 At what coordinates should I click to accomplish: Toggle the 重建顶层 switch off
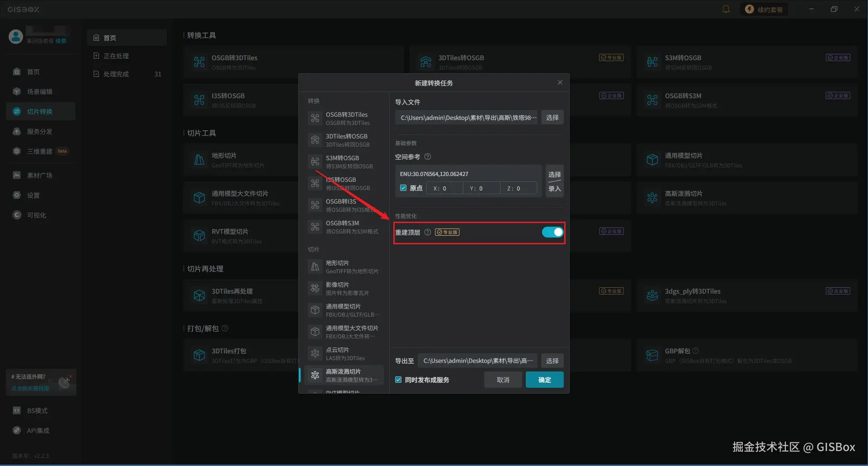(552, 232)
